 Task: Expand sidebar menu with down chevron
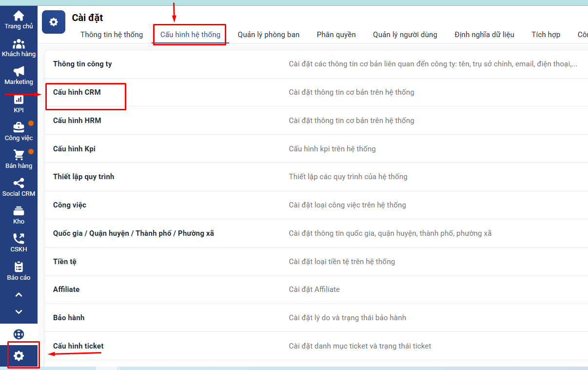pyautogui.click(x=19, y=312)
